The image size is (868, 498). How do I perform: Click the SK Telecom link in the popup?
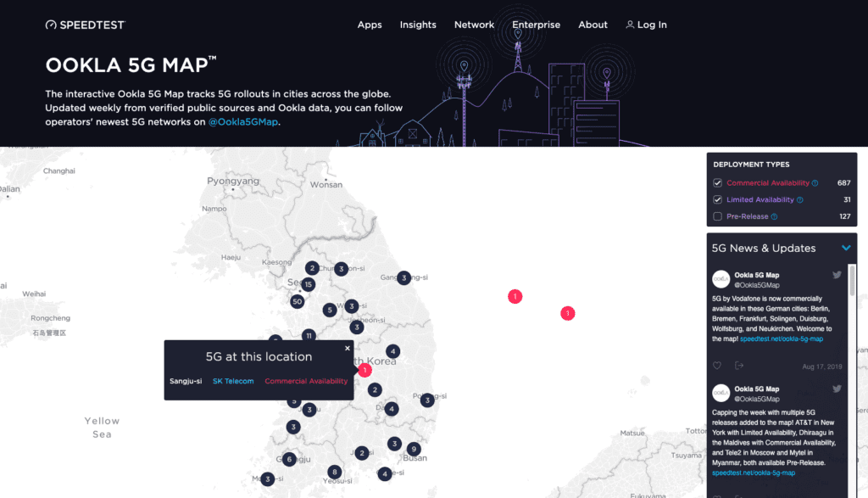[x=233, y=381]
